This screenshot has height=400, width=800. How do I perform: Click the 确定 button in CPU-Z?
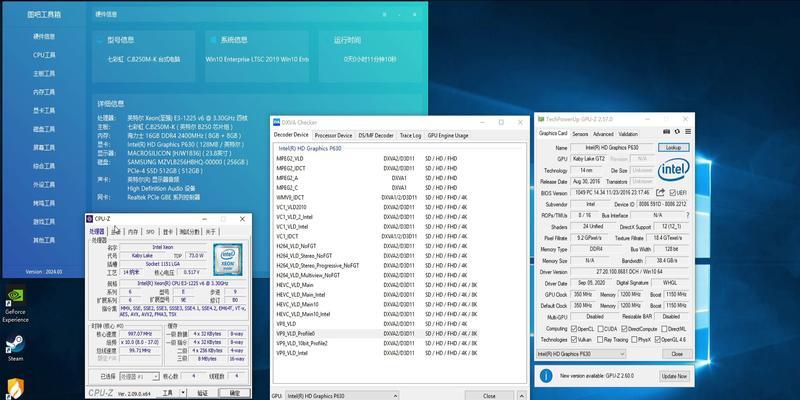pyautogui.click(x=234, y=393)
